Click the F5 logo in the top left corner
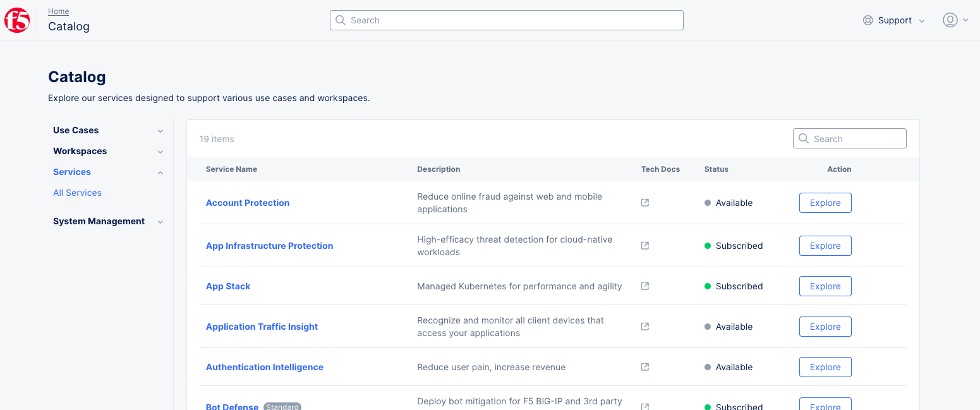 [17, 20]
